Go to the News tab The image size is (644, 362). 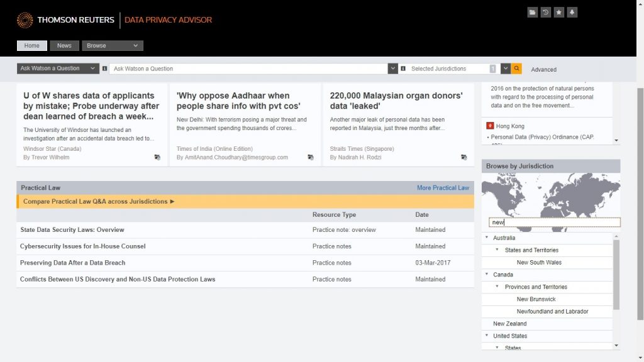64,45
